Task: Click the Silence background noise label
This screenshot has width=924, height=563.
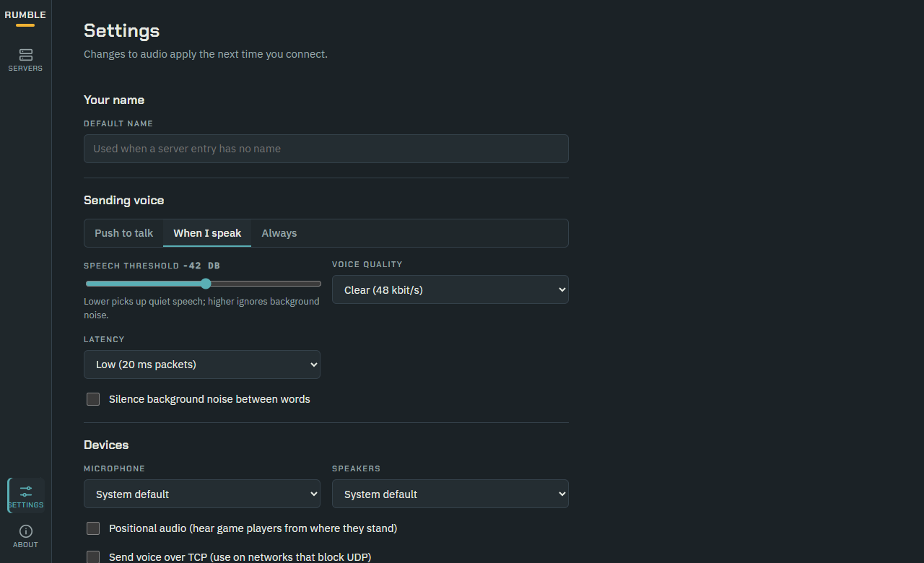Action: (x=209, y=399)
